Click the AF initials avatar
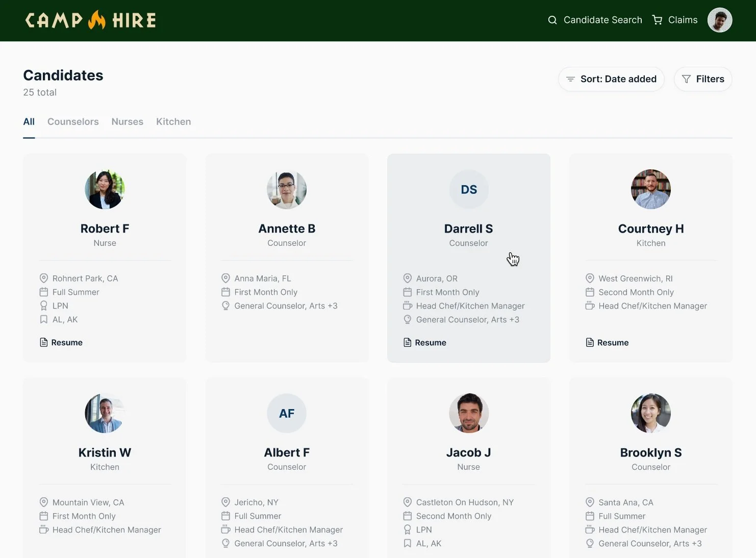This screenshot has height=558, width=756. pyautogui.click(x=287, y=413)
